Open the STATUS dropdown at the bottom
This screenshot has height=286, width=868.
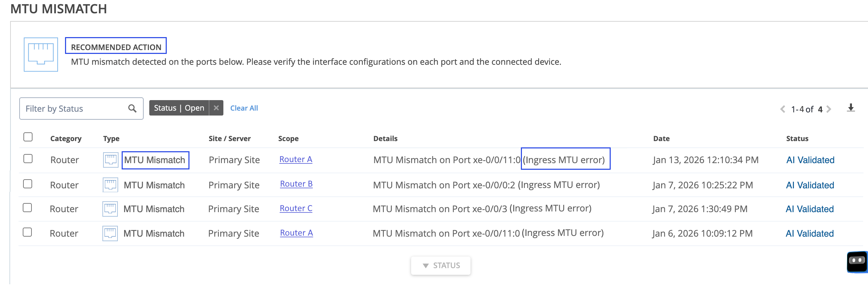440,265
